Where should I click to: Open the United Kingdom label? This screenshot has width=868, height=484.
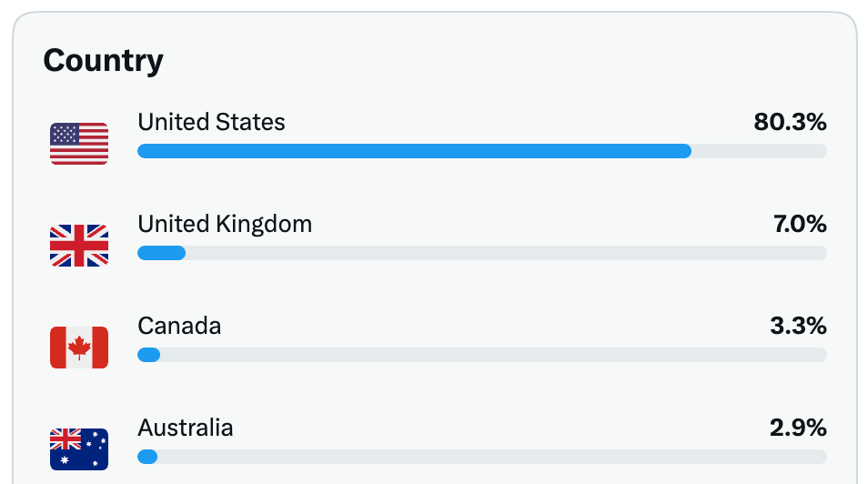tap(225, 225)
